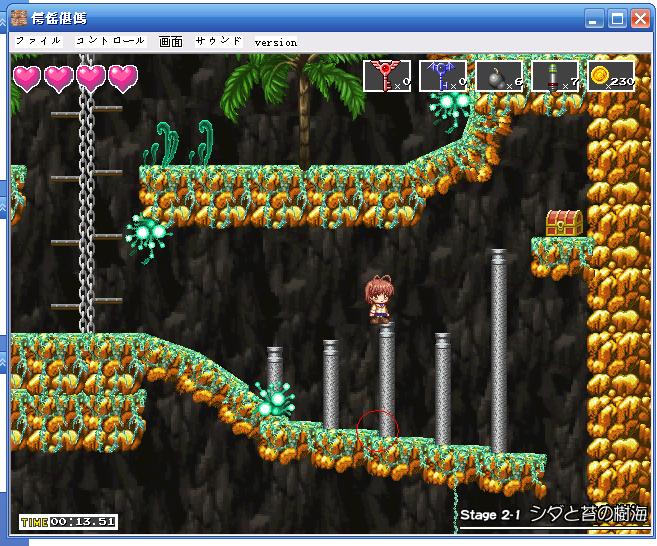Click the dagger item count icon
This screenshot has height=546, width=657.
pyautogui.click(x=555, y=76)
